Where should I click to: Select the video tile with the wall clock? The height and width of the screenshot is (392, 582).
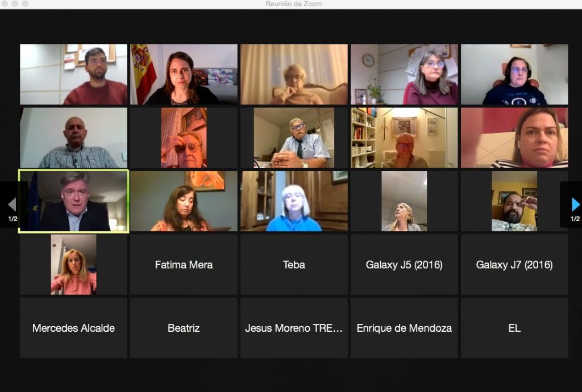pos(404,74)
